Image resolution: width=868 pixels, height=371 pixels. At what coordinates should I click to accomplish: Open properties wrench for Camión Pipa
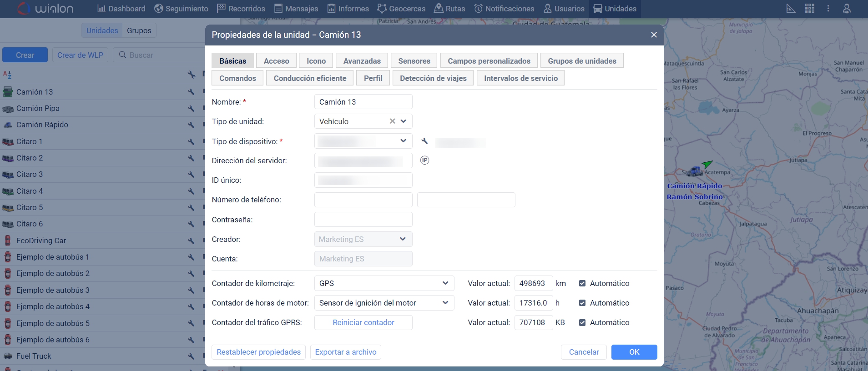pos(191,109)
